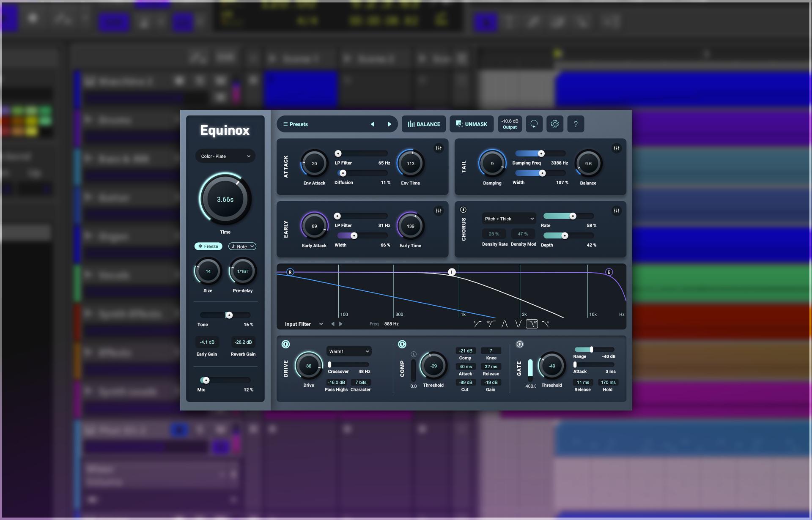812x520 pixels.
Task: Click the 888 Hz Freq value
Action: coord(391,324)
